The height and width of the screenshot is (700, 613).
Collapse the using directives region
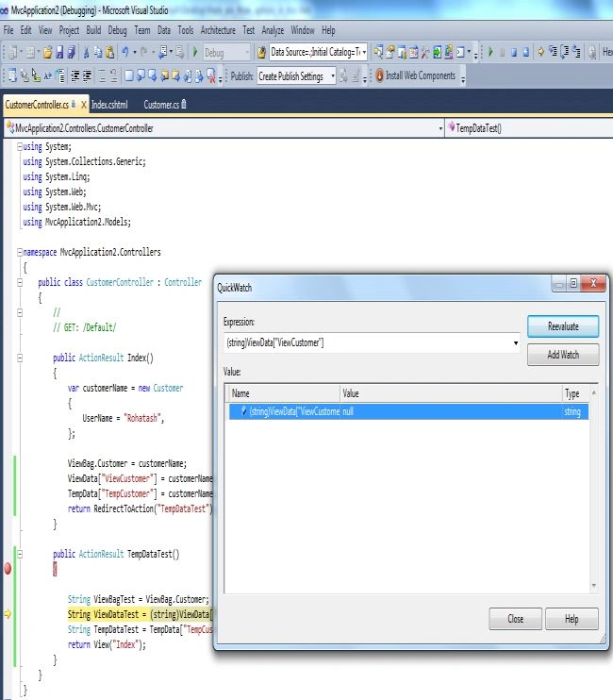pyautogui.click(x=20, y=146)
